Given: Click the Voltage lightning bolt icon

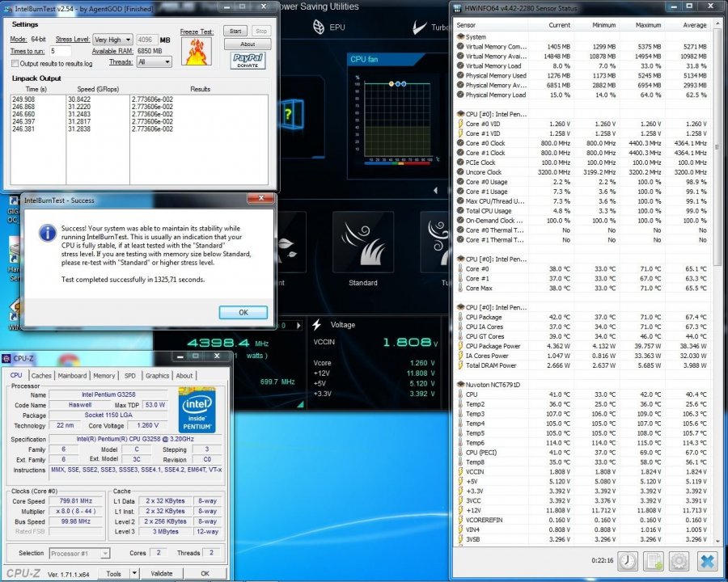Looking at the screenshot, I should click(317, 324).
